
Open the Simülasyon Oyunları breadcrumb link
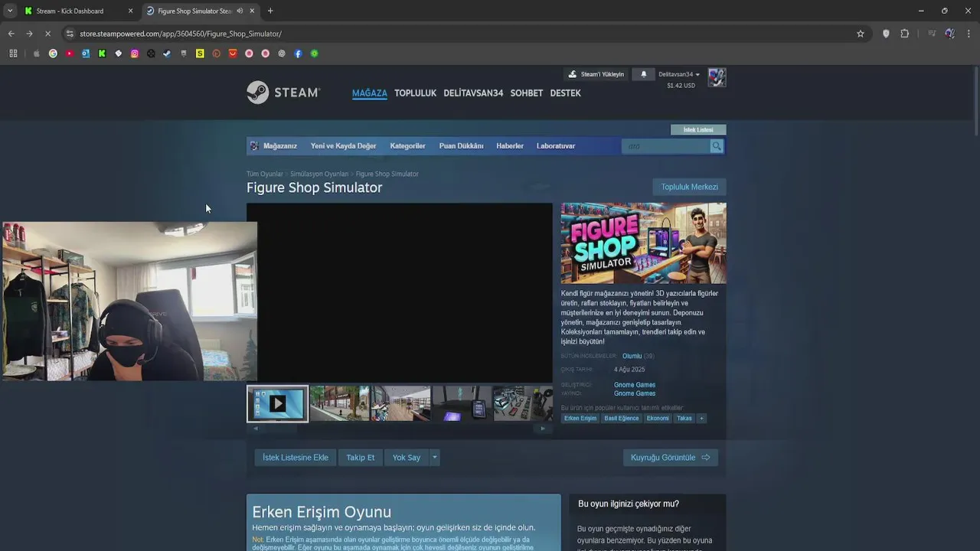click(x=319, y=174)
